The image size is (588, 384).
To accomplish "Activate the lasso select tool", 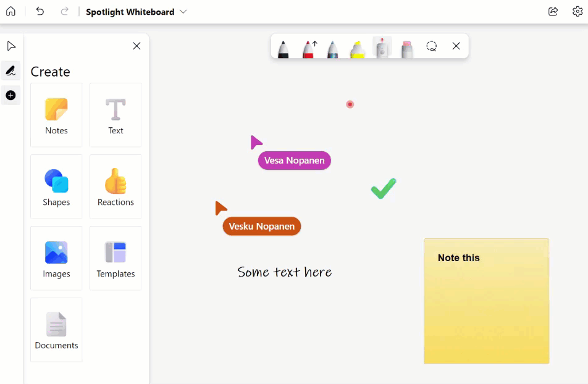I will (x=432, y=46).
